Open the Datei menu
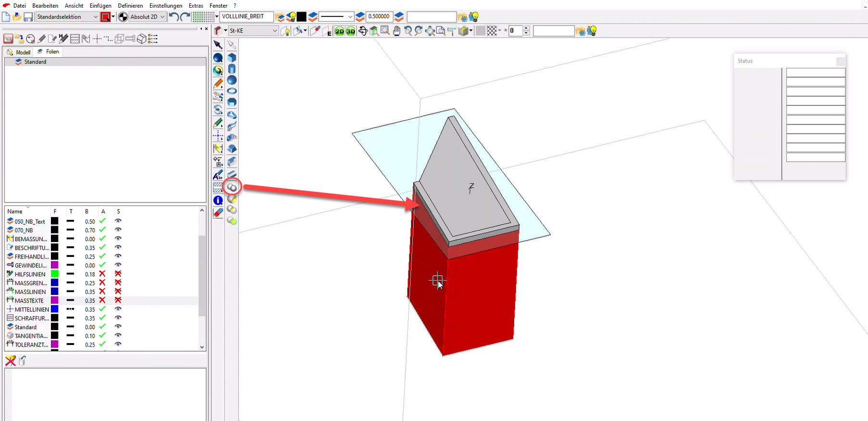Screen dimensions: 868x421 [20, 6]
